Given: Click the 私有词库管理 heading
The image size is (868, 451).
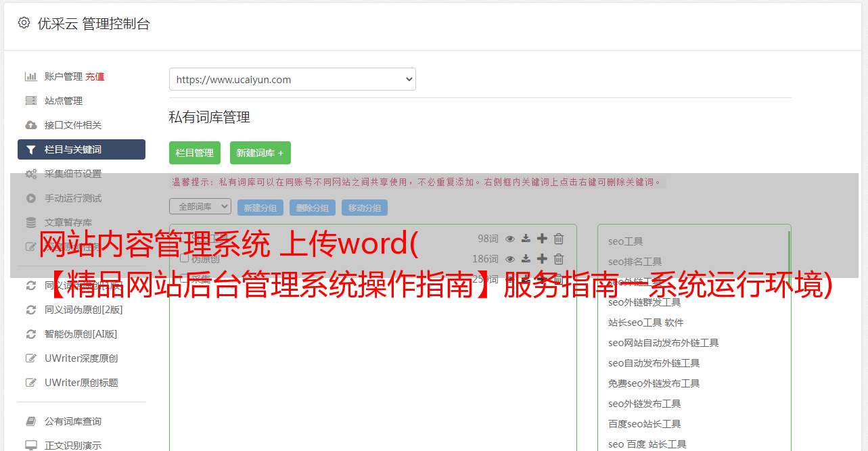Looking at the screenshot, I should 210,117.
